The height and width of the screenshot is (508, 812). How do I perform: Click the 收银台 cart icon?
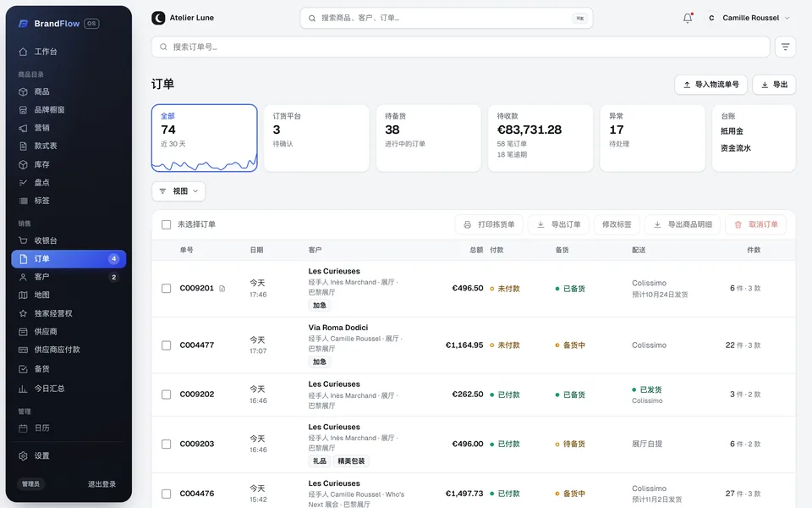(x=23, y=240)
